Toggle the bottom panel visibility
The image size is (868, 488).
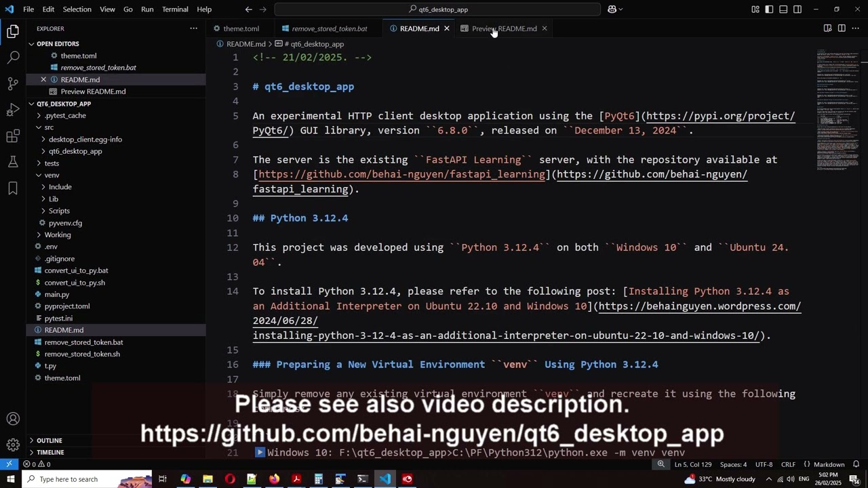tap(783, 9)
